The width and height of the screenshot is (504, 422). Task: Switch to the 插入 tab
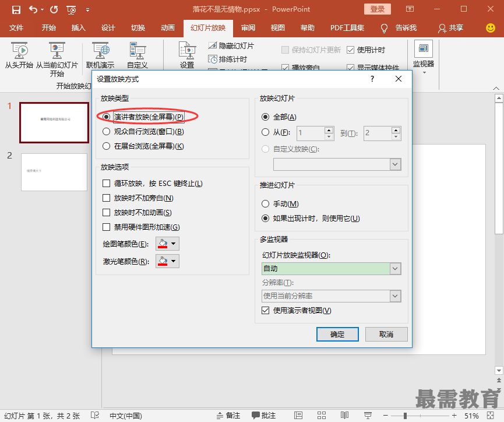point(78,28)
